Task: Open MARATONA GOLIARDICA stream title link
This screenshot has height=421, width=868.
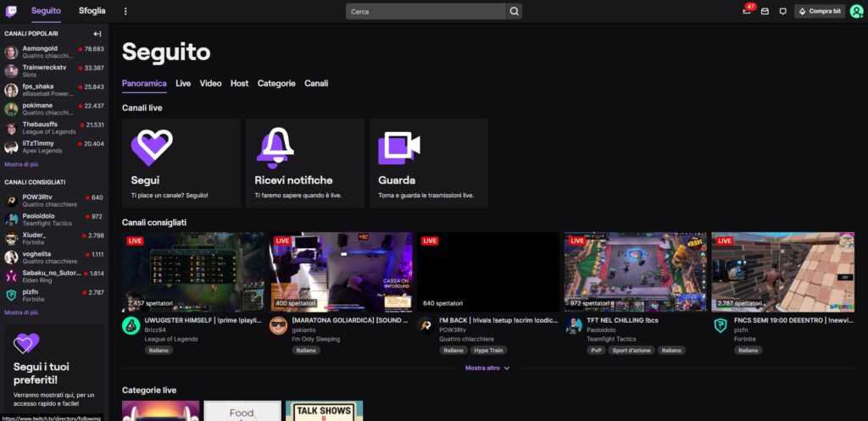Action: click(350, 321)
